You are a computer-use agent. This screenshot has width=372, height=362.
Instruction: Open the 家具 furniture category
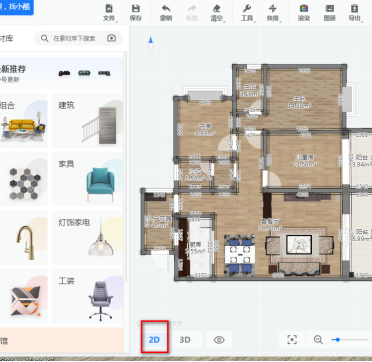click(x=87, y=179)
